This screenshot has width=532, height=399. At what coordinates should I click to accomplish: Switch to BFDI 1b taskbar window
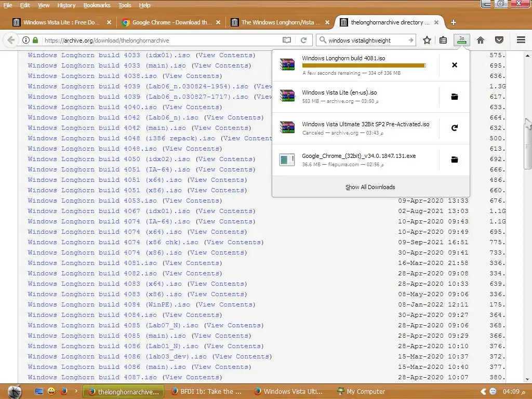[x=207, y=392]
